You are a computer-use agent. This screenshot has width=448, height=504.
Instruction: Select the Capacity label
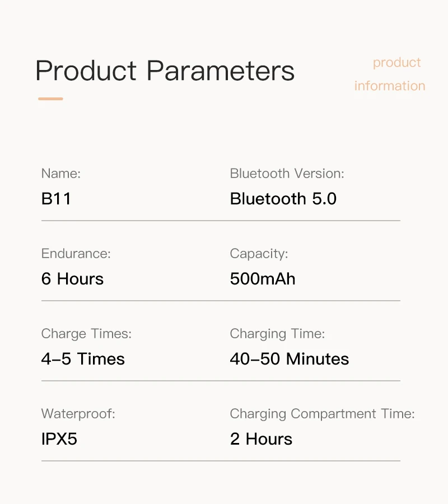coord(259,254)
